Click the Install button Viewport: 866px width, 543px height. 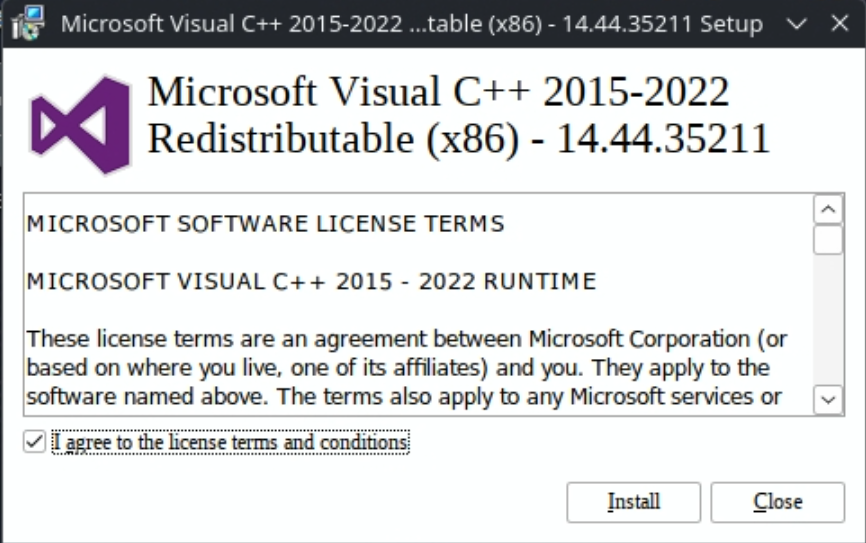click(x=633, y=502)
